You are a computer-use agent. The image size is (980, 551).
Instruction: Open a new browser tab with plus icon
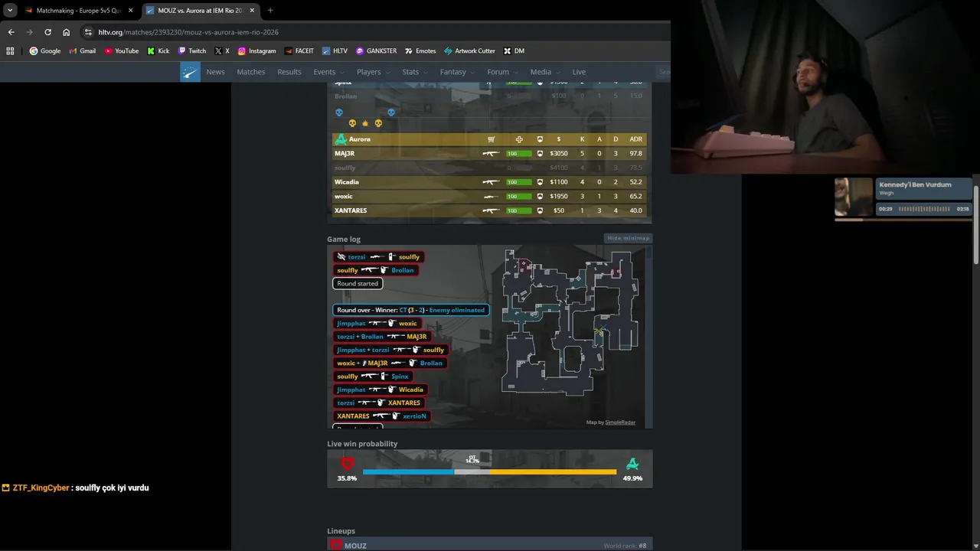[270, 11]
